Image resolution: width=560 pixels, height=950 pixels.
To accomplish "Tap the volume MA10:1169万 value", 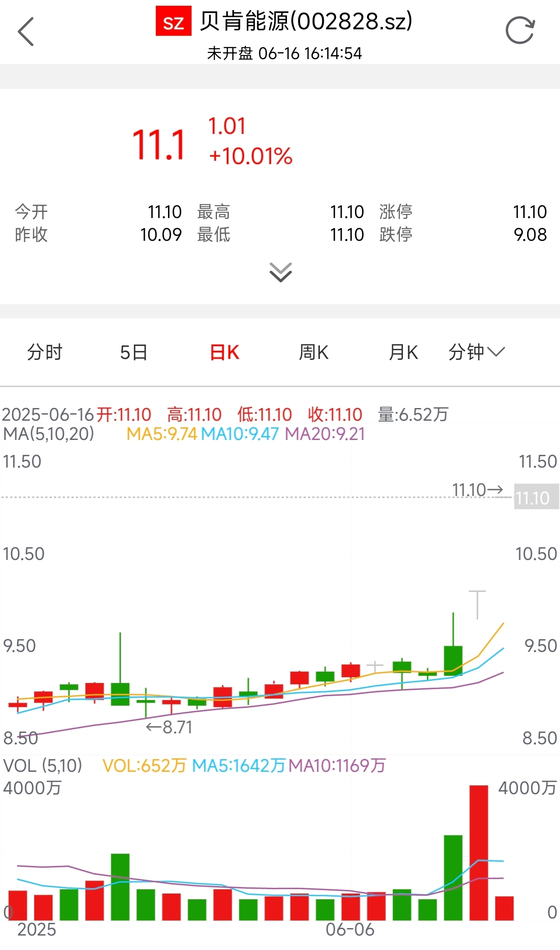I will 337,766.
